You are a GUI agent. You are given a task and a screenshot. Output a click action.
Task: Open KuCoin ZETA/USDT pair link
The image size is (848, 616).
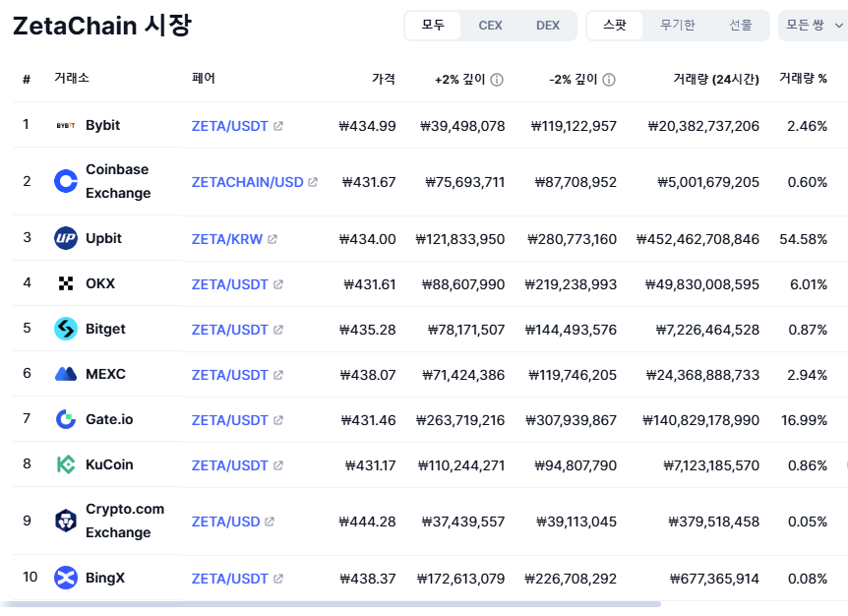coord(229,465)
